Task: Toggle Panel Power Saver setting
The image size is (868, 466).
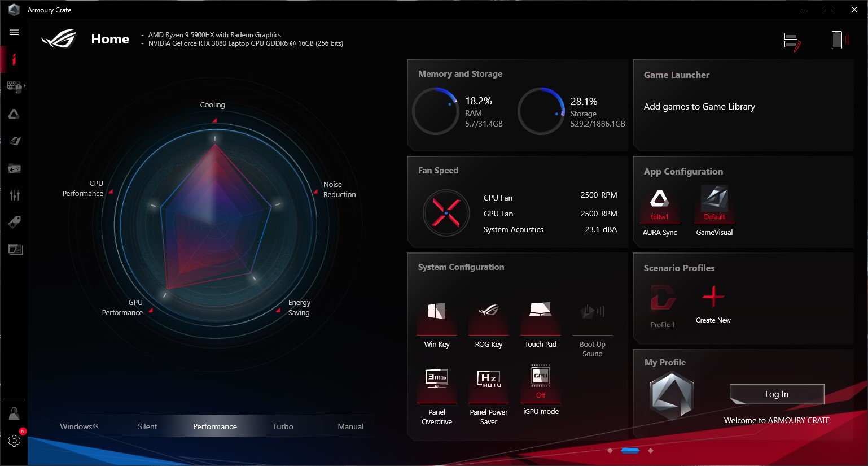Action: pos(489,397)
